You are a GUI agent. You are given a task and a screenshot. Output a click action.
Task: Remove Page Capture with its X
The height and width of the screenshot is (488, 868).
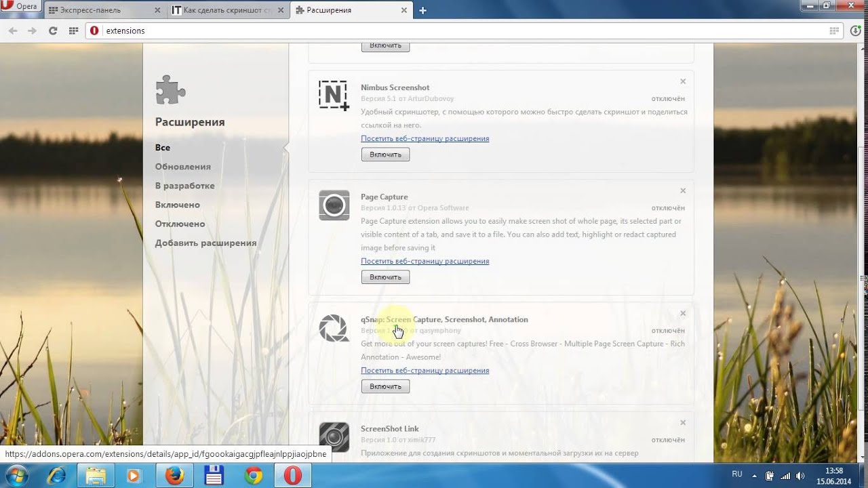[683, 190]
